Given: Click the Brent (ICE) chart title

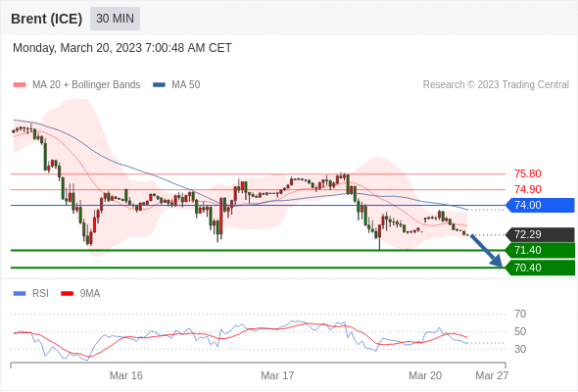Looking at the screenshot, I should click(x=46, y=19).
